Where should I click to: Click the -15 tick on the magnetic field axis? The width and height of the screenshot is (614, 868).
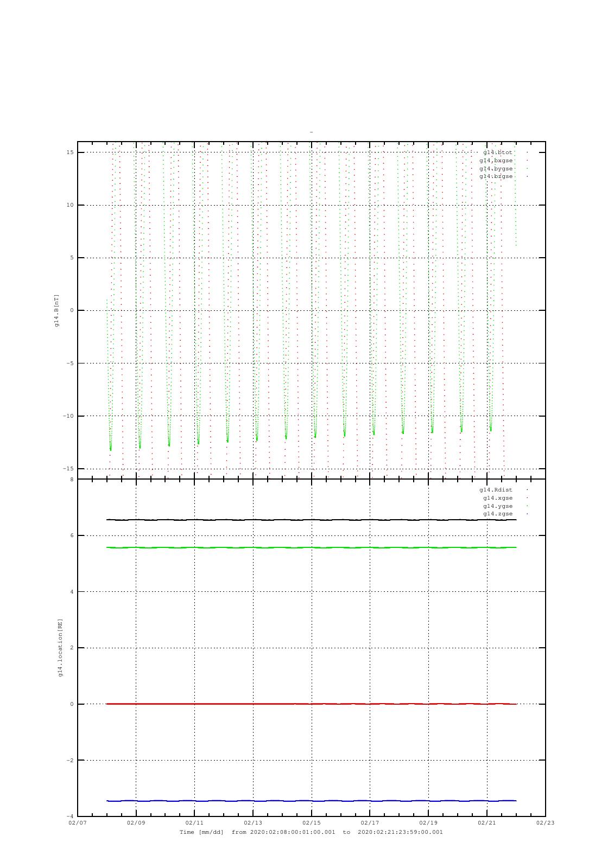click(68, 469)
